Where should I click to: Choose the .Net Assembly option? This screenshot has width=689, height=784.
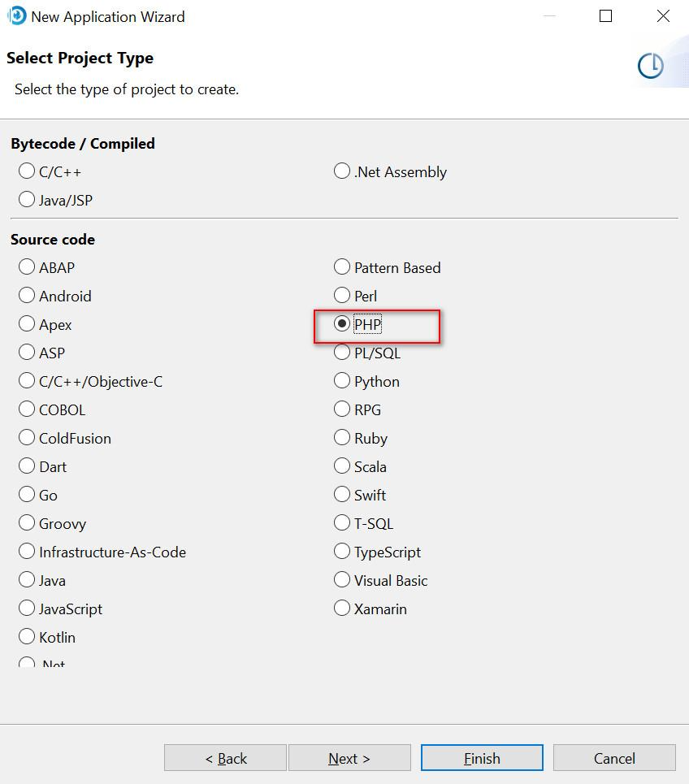pos(341,171)
